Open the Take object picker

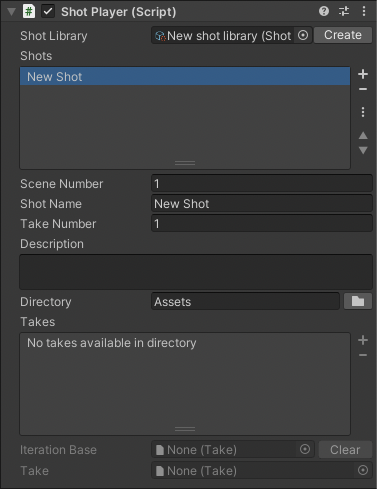coord(363,470)
